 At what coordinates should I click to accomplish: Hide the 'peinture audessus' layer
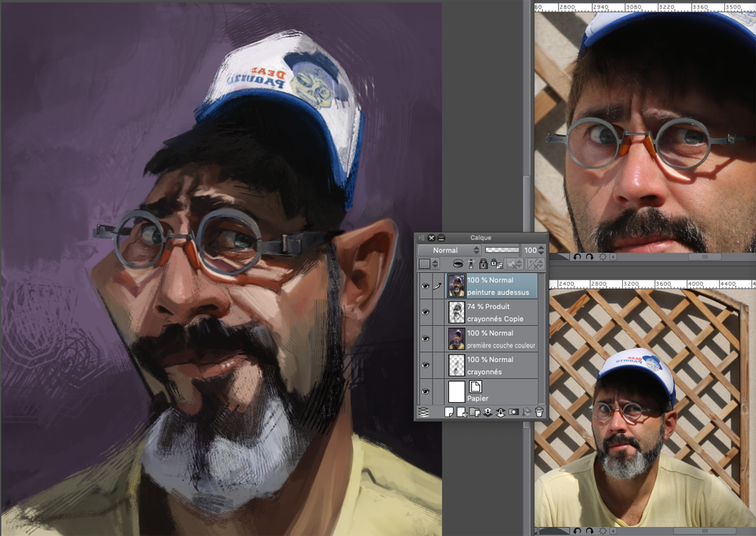point(423,286)
